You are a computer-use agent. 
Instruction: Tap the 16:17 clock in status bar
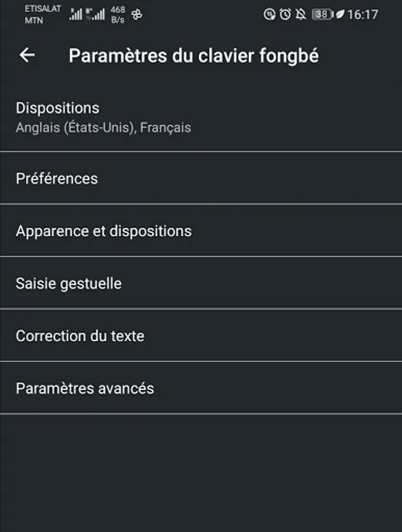click(x=362, y=14)
